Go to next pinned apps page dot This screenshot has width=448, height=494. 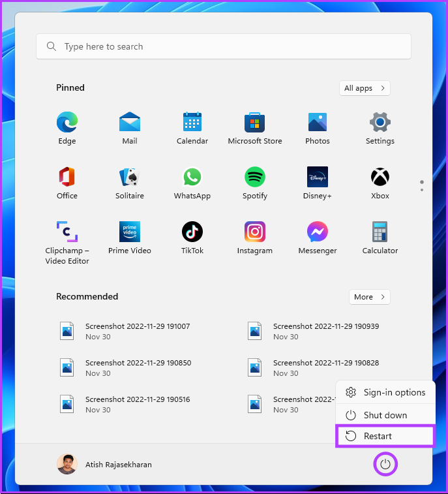421,190
